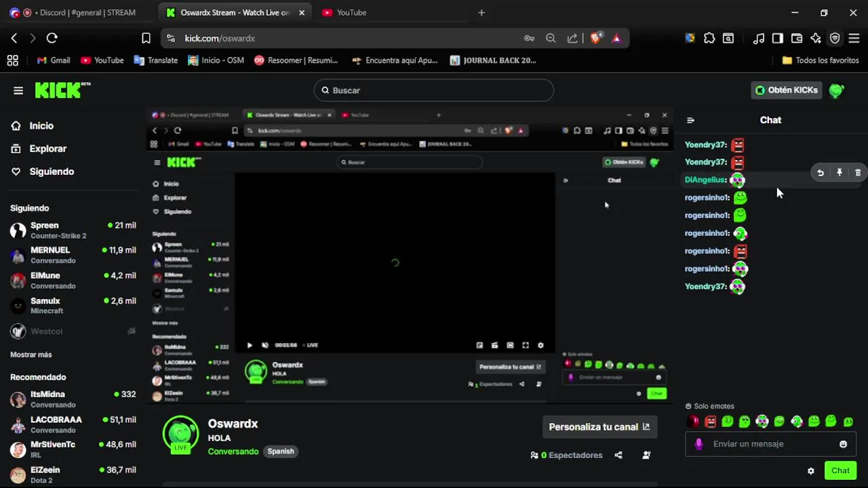Click the Enviar un mensaje input
Image resolution: width=868 pixels, height=488 pixels.
point(770,444)
